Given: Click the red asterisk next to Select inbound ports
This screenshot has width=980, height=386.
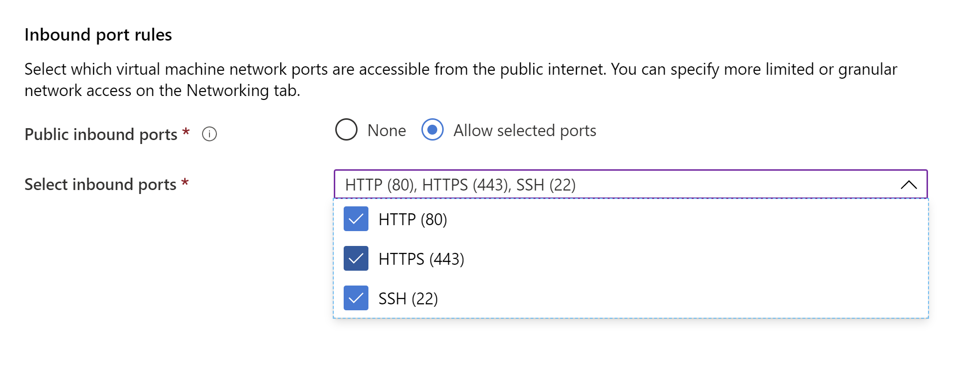Looking at the screenshot, I should click(185, 182).
